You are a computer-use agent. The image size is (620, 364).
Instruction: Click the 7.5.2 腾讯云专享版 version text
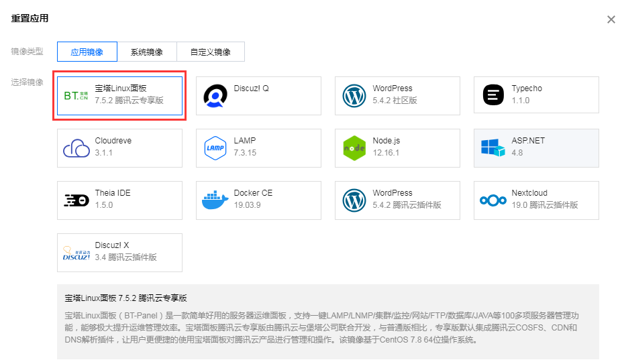pos(129,101)
